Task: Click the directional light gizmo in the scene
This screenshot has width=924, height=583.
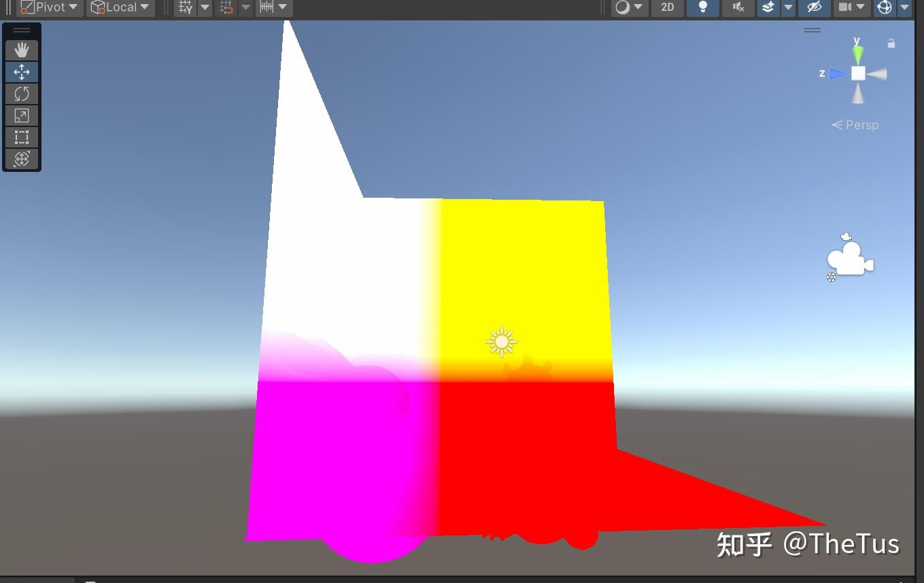Action: click(x=501, y=342)
